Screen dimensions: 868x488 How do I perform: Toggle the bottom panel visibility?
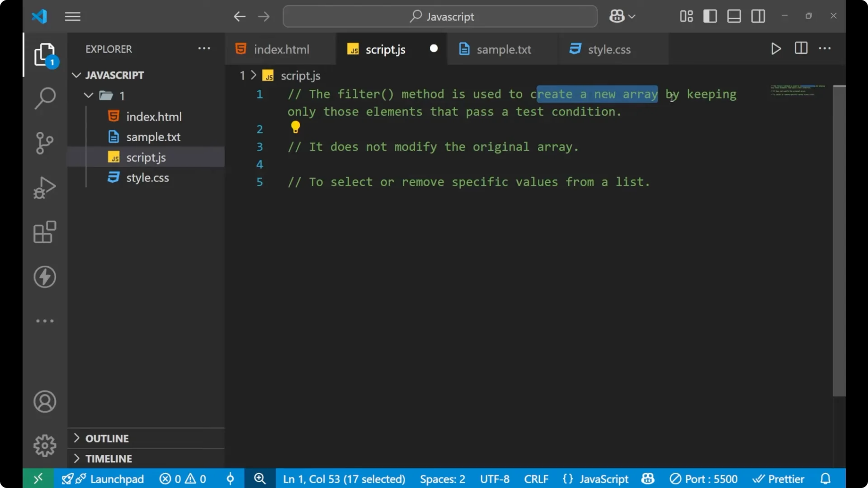coord(733,16)
